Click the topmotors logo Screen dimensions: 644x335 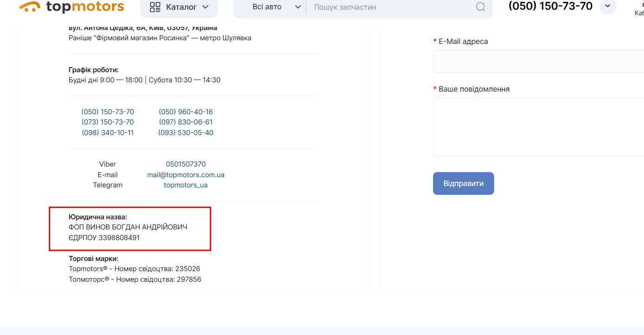(x=72, y=6)
